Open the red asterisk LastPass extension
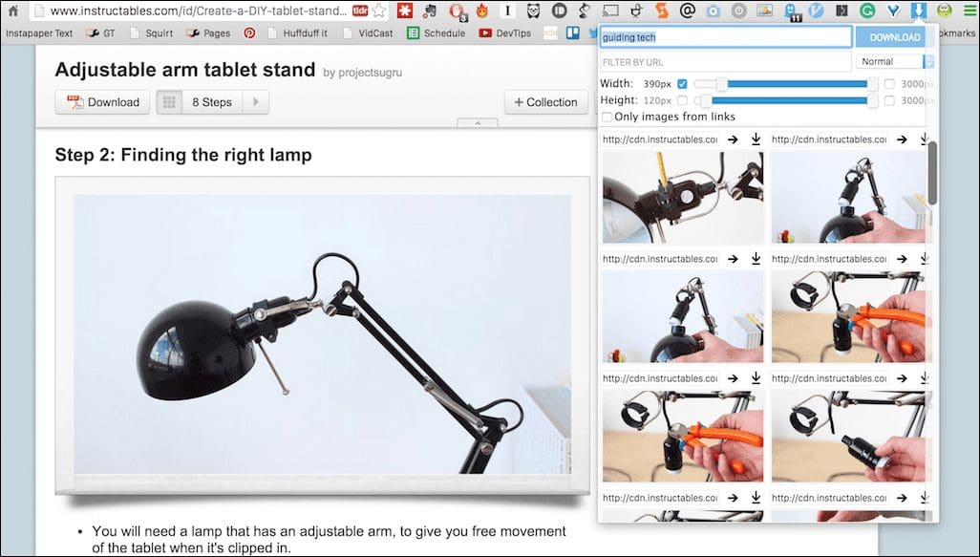This screenshot has width=980, height=557. point(405,10)
